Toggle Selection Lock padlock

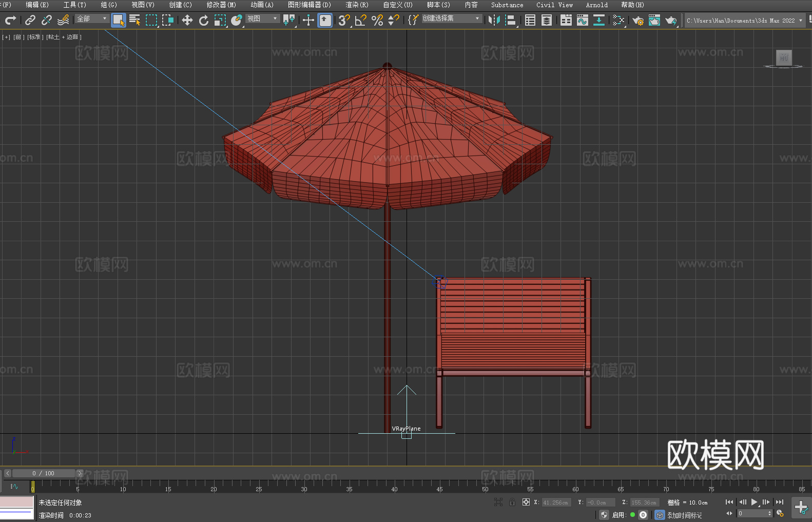point(512,502)
